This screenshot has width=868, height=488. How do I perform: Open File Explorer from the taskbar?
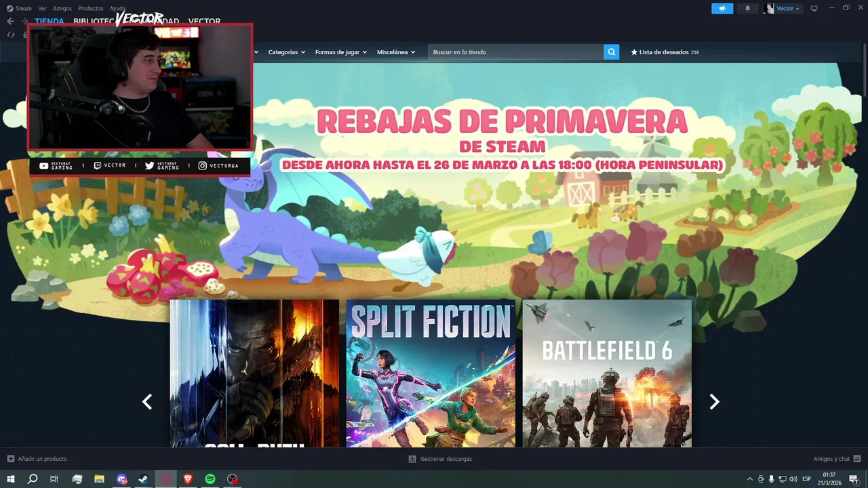[99, 479]
